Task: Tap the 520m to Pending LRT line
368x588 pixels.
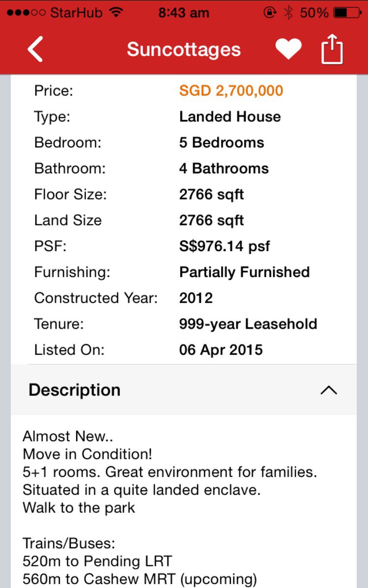Action: 97,561
